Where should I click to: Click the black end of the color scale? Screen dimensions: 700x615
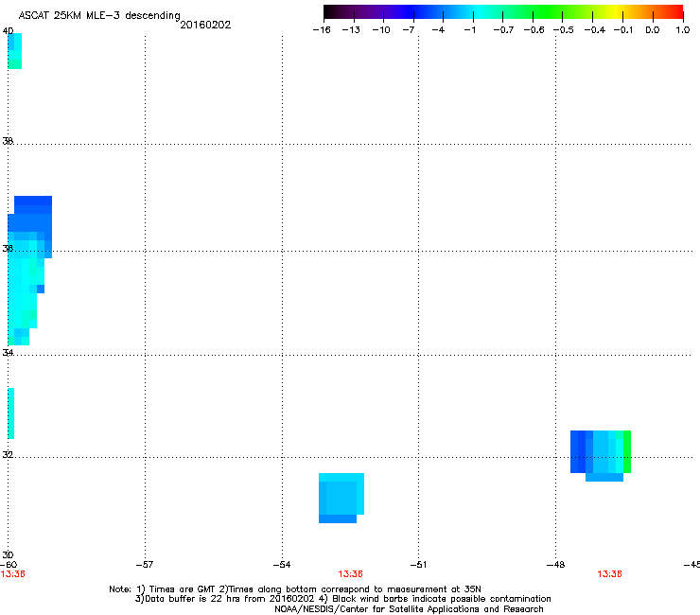(327, 12)
